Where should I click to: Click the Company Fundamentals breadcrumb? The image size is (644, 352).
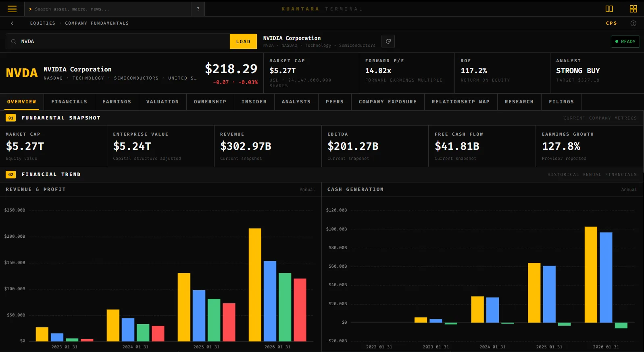pyautogui.click(x=97, y=23)
